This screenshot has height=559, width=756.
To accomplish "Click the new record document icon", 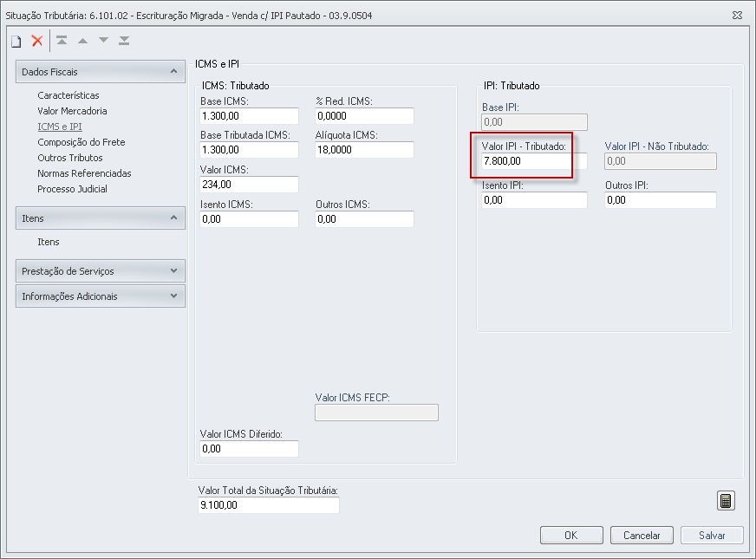I will 16,41.
